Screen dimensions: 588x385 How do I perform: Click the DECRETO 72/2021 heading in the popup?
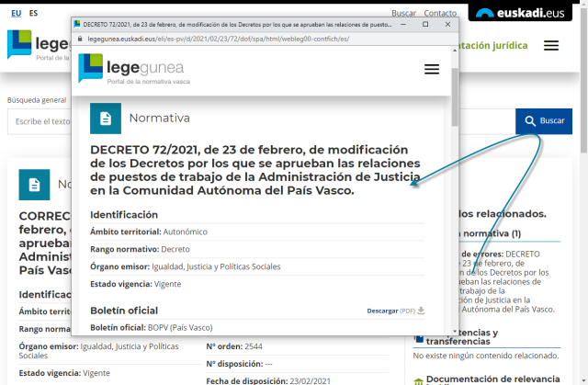[x=255, y=170]
